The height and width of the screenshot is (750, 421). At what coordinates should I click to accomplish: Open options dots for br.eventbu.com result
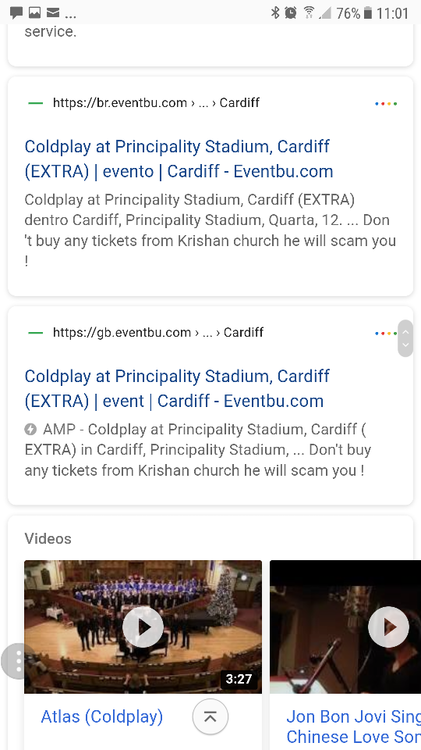(386, 103)
